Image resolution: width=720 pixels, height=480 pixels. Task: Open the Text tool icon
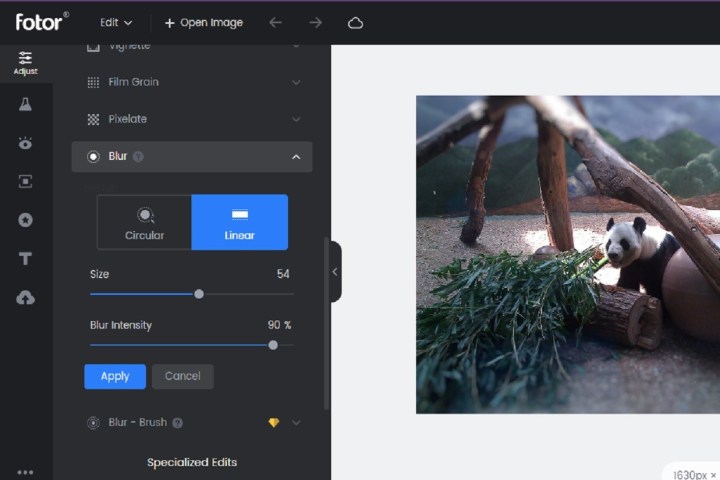coord(25,259)
